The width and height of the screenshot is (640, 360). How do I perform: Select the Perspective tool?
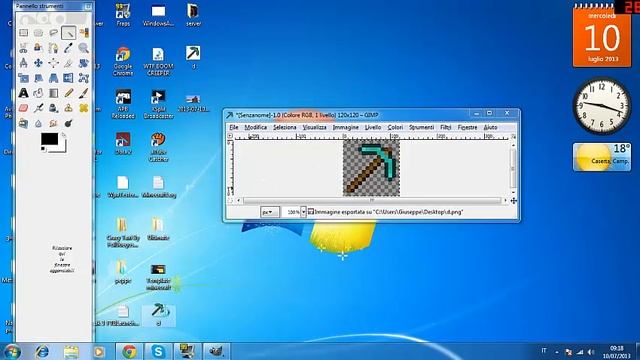point(53,78)
